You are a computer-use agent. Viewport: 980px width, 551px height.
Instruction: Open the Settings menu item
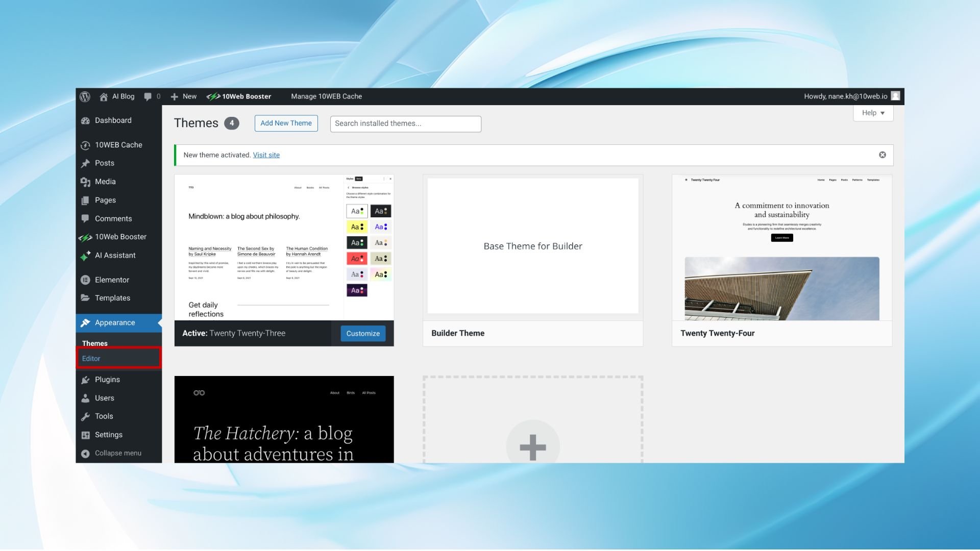click(108, 435)
